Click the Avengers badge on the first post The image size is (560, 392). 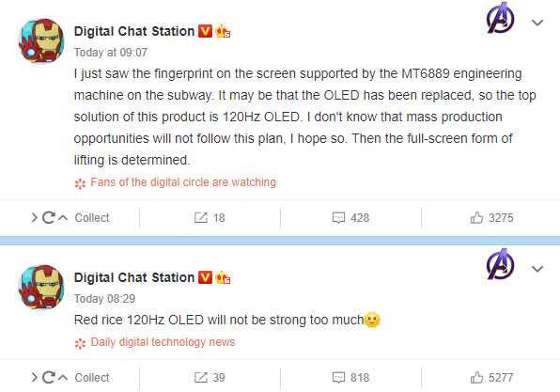(x=501, y=18)
